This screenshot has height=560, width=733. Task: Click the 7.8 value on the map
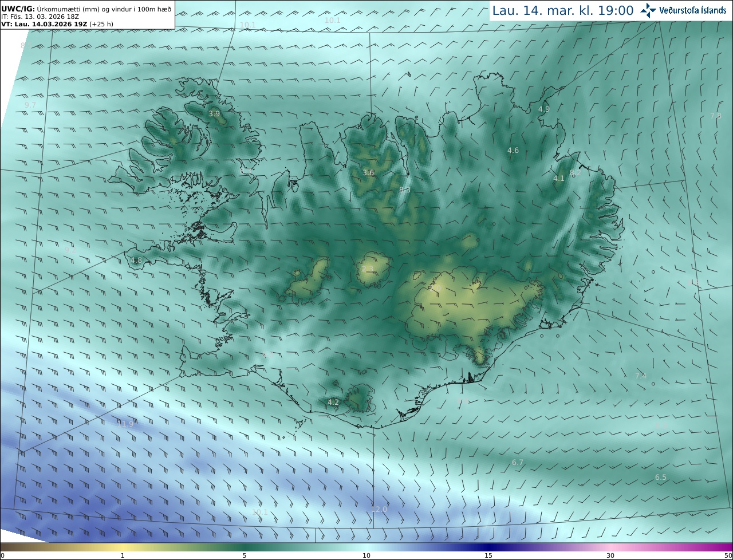716,116
